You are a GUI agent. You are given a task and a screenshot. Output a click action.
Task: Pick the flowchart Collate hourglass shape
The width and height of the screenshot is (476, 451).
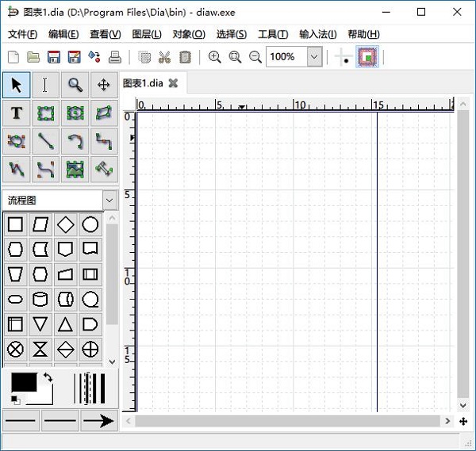point(40,349)
